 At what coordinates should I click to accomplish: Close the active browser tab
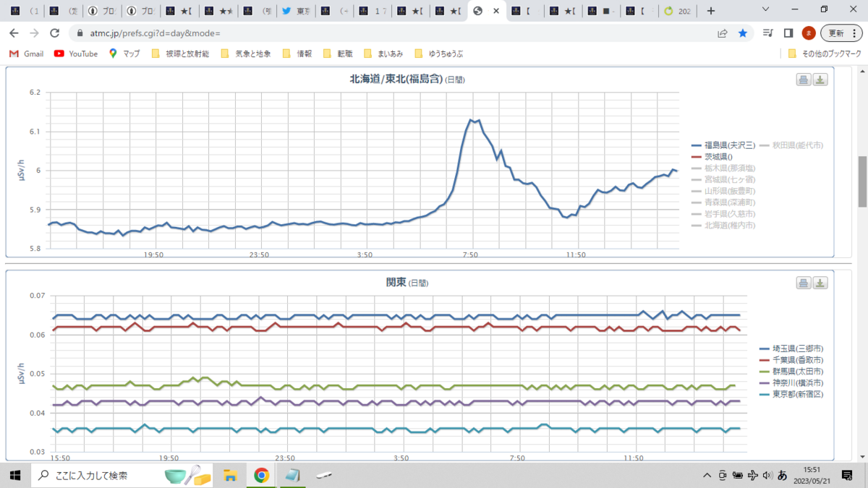tap(495, 11)
